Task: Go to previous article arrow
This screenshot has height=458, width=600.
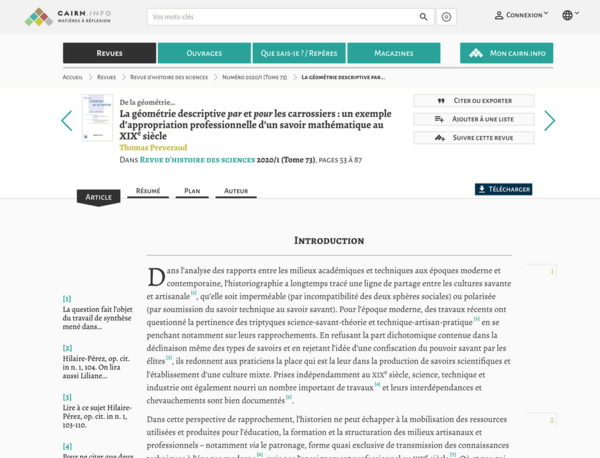Action: coord(67,121)
